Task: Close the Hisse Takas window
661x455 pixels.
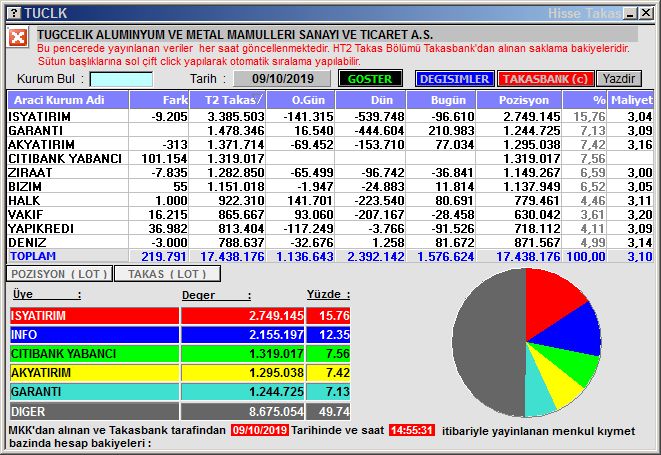Action: (x=648, y=12)
